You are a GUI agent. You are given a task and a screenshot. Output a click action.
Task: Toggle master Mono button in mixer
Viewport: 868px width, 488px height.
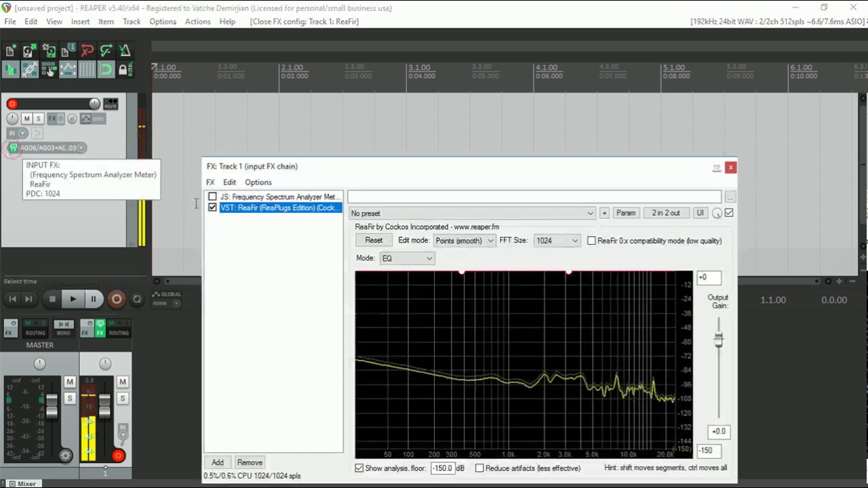64,328
